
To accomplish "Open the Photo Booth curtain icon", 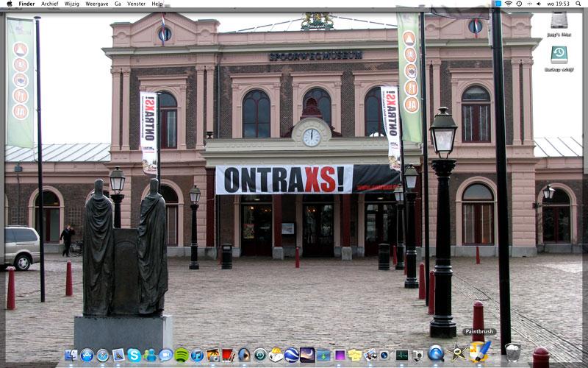I will pyautogui.click(x=229, y=355).
